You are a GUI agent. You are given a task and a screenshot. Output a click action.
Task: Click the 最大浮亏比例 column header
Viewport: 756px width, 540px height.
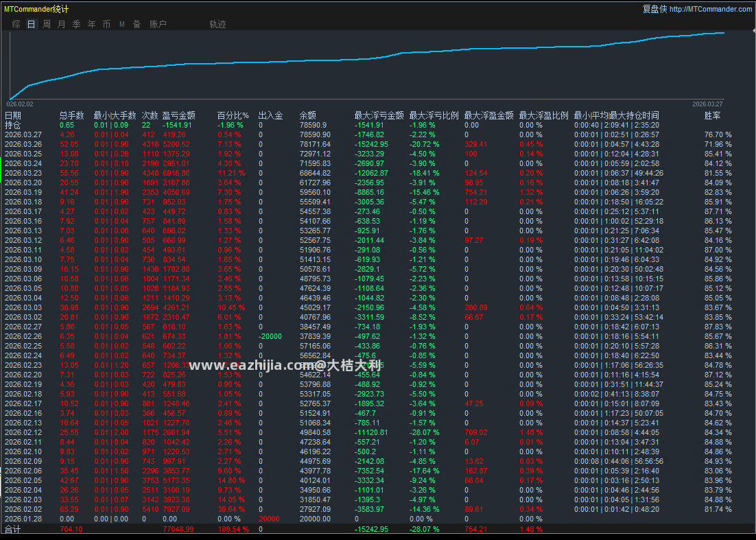(434, 116)
